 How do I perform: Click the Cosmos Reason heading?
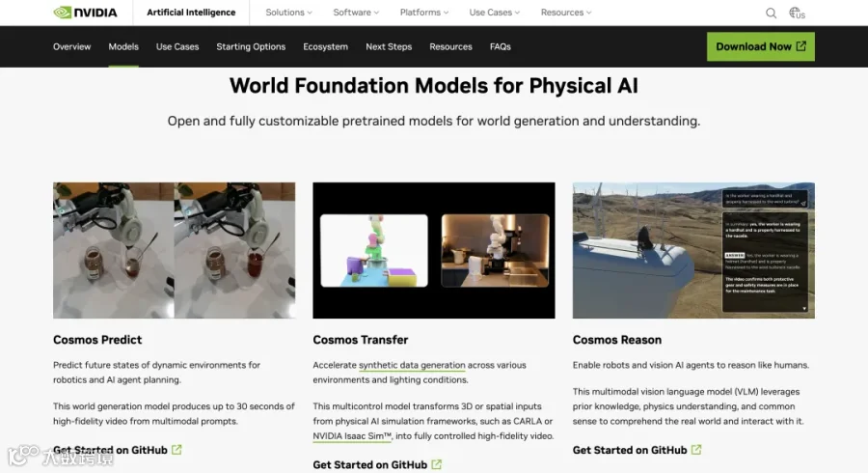point(617,340)
